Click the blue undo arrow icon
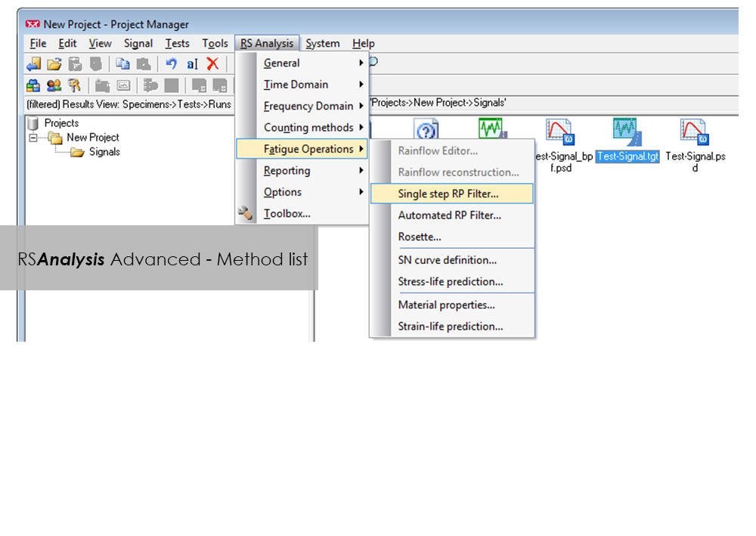756x536 pixels. (171, 64)
